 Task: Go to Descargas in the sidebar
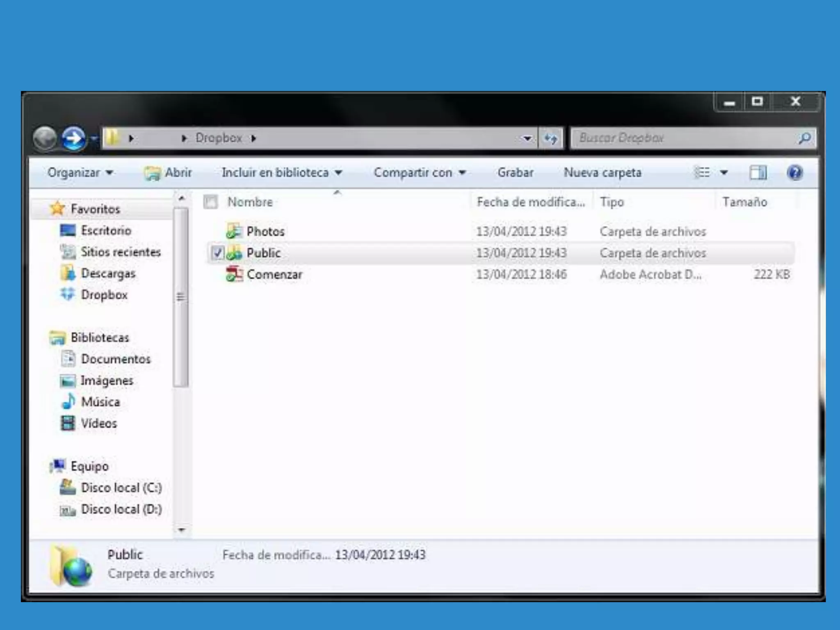click(x=108, y=273)
